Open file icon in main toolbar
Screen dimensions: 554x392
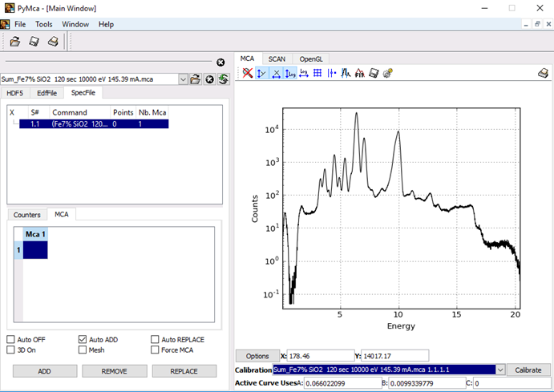pyautogui.click(x=15, y=42)
